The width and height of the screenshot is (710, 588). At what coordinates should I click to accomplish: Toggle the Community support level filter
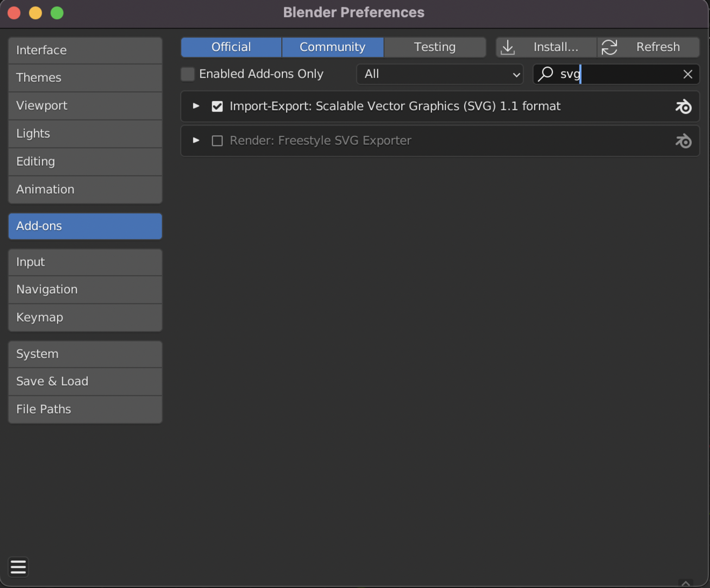coord(333,47)
